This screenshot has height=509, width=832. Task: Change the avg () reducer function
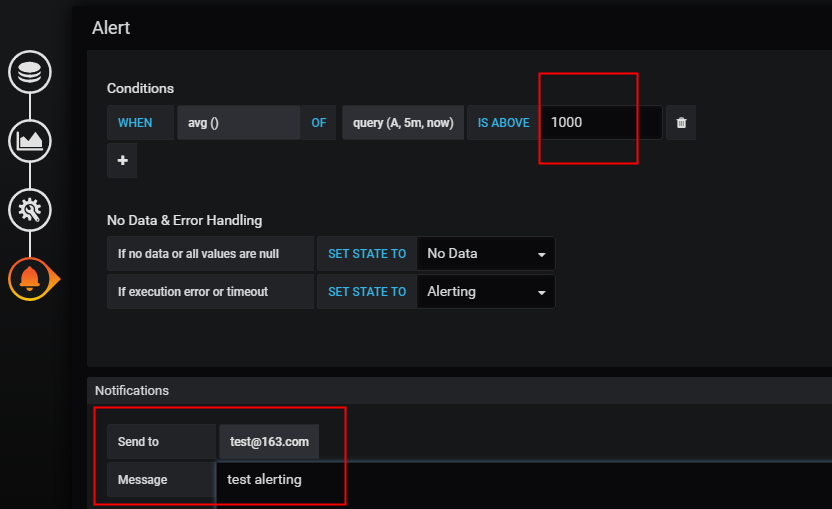click(238, 123)
